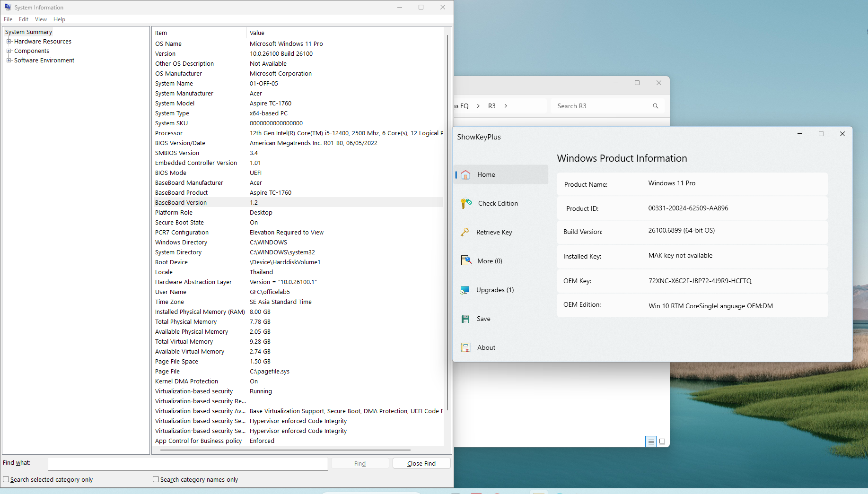Open the More (0) icon
The image size is (868, 494).
pyautogui.click(x=466, y=261)
